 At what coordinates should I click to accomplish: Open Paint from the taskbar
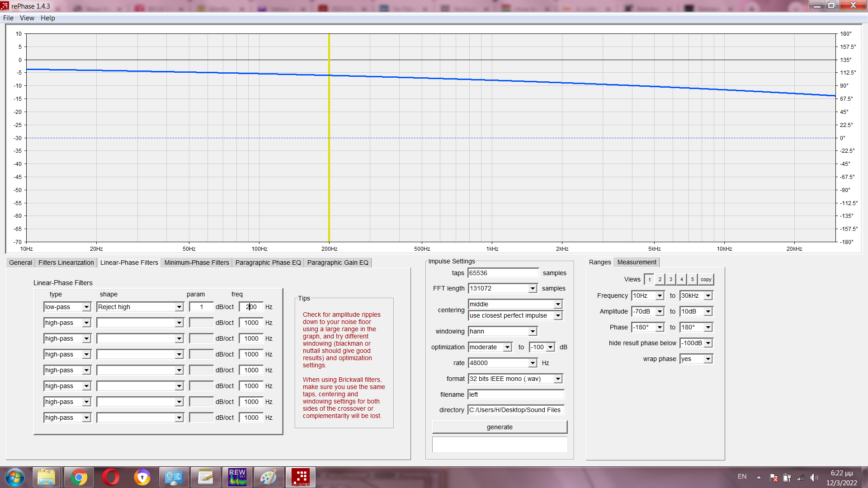pyautogui.click(x=269, y=477)
